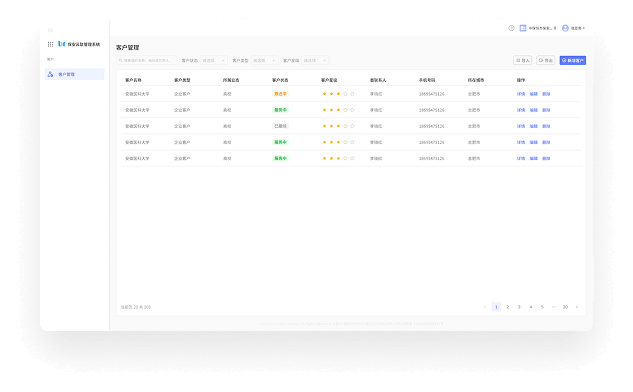Click the user avatar icon

[565, 28]
